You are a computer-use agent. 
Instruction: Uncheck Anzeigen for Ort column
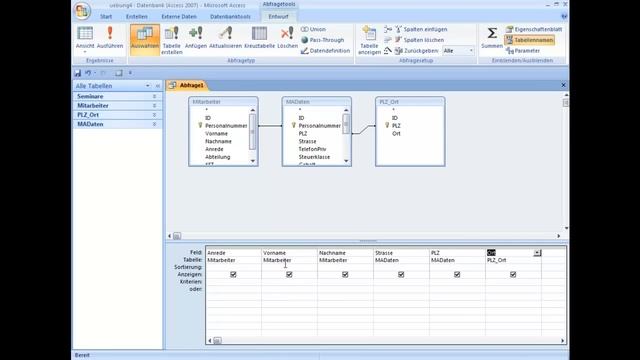tap(513, 275)
